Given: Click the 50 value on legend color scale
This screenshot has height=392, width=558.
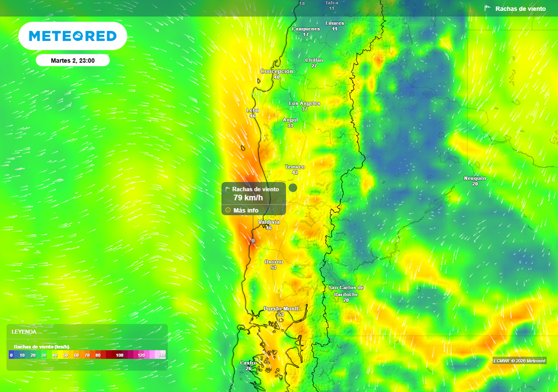Looking at the screenshot, I should coord(65,355).
